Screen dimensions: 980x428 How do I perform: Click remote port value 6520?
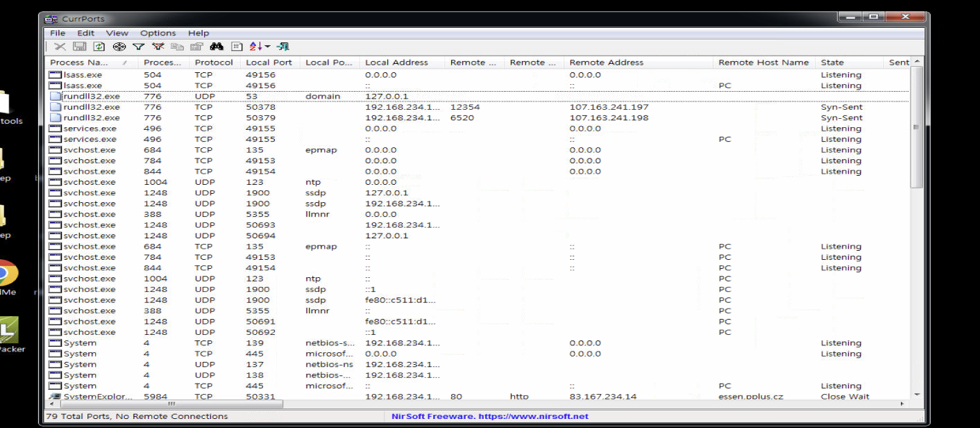(462, 117)
